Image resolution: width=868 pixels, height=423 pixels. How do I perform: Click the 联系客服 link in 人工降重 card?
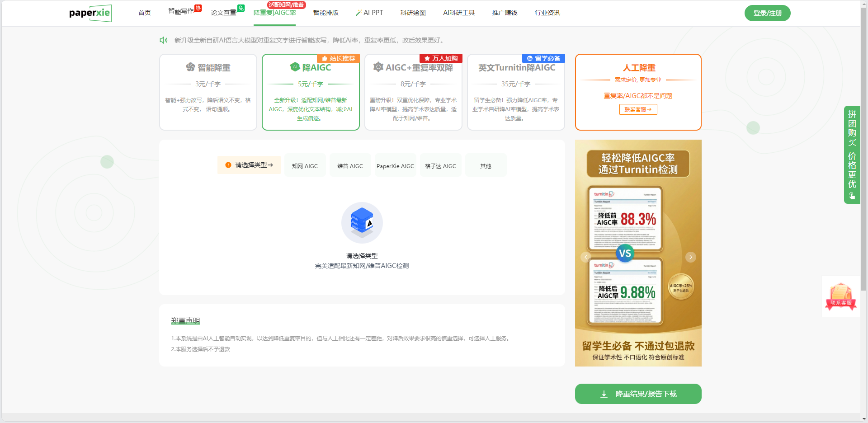(638, 109)
